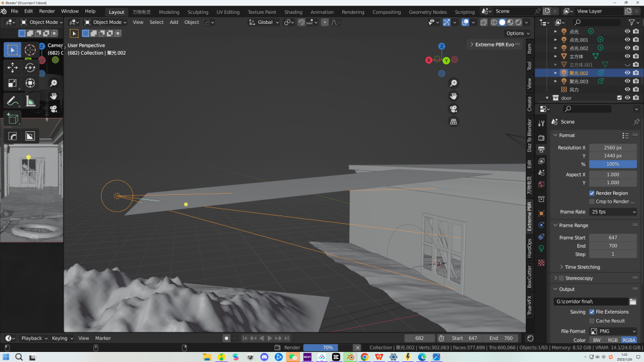The height and width of the screenshot is (362, 644).
Task: Open Discord from the taskbar
Action: (264, 357)
